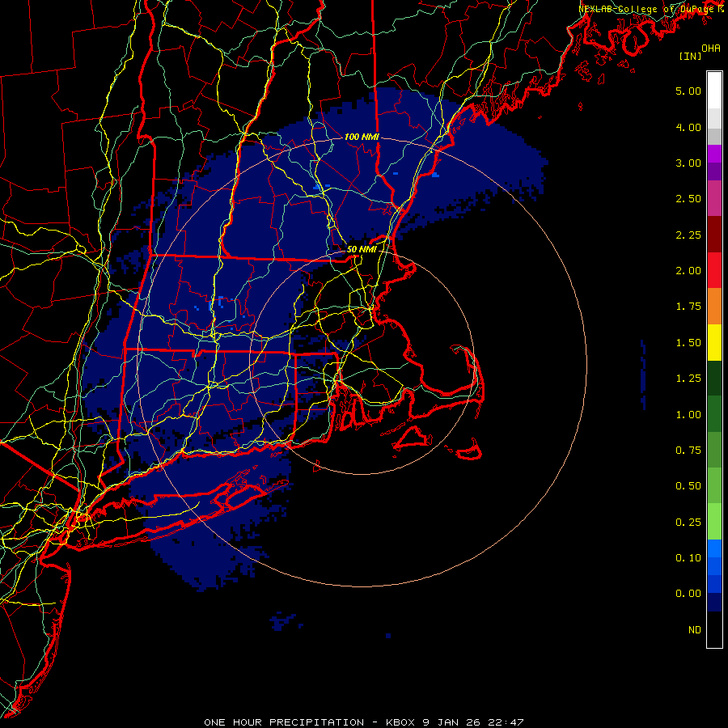Click the OHA product label
The image size is (728, 728).
[711, 49]
